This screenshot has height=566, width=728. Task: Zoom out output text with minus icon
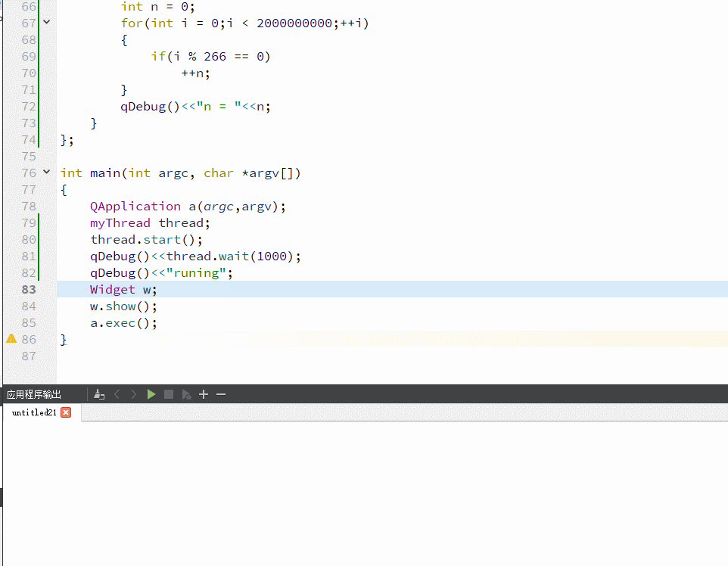point(220,393)
